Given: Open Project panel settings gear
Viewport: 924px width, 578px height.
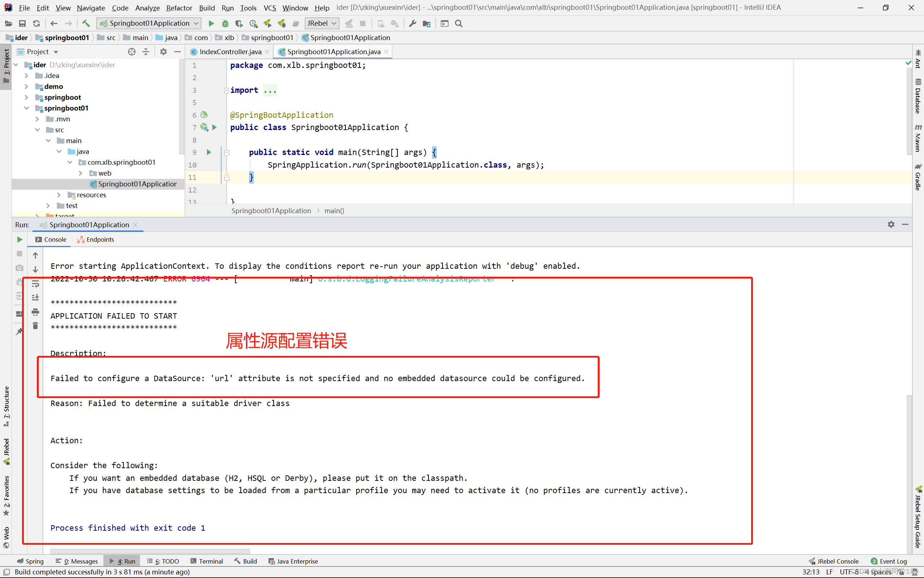Looking at the screenshot, I should pyautogui.click(x=164, y=52).
